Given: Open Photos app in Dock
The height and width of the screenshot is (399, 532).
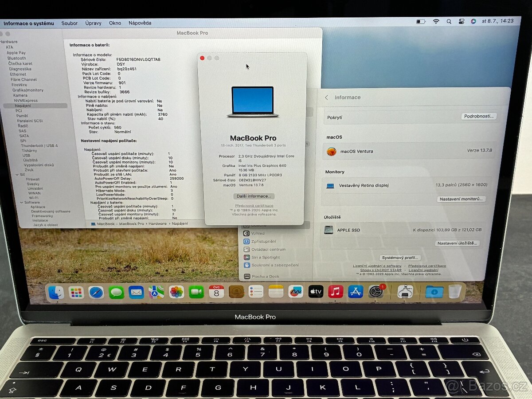Looking at the screenshot, I should pyautogui.click(x=176, y=292).
